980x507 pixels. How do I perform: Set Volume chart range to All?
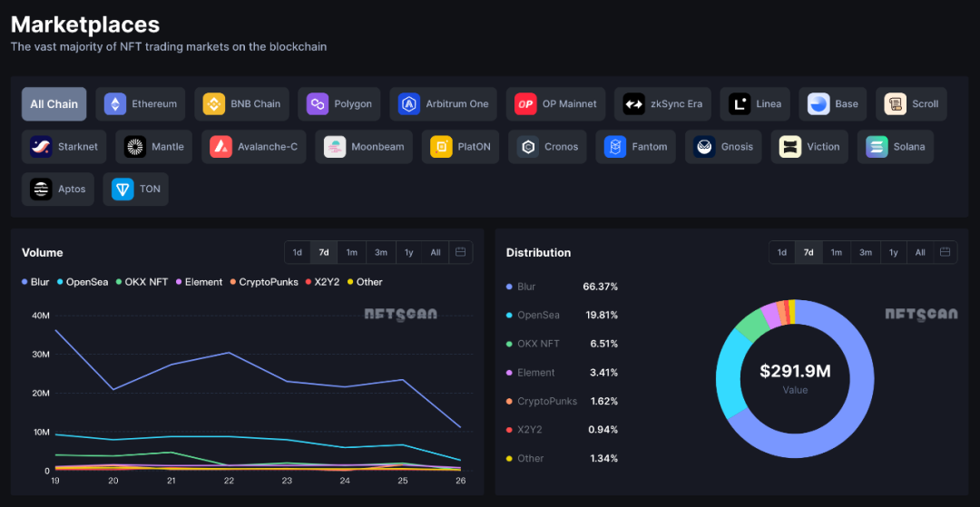click(436, 252)
